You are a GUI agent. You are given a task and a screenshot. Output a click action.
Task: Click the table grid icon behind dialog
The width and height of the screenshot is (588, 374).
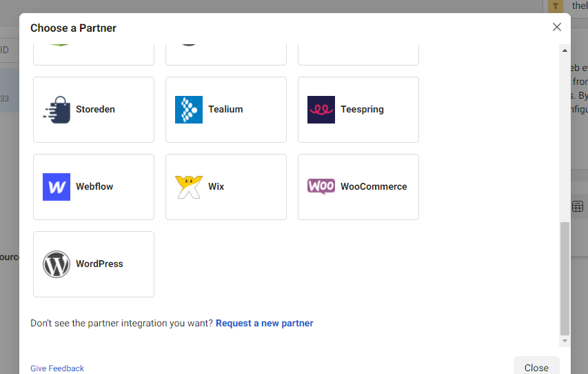[x=578, y=206]
